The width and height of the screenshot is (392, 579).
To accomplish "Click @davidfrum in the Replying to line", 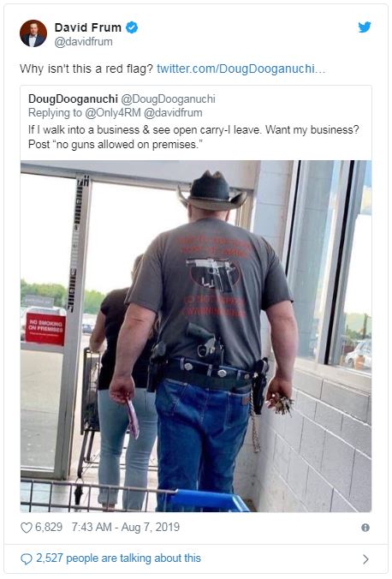I will (x=173, y=112).
